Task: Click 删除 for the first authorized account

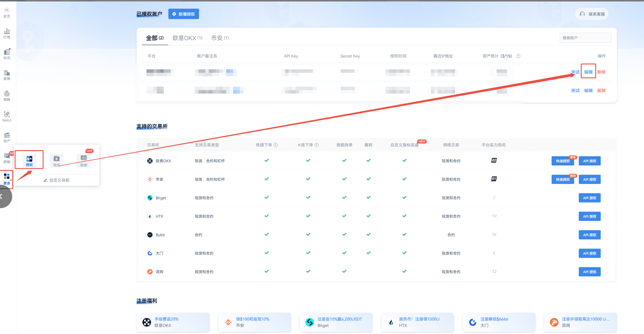Action: tap(601, 72)
